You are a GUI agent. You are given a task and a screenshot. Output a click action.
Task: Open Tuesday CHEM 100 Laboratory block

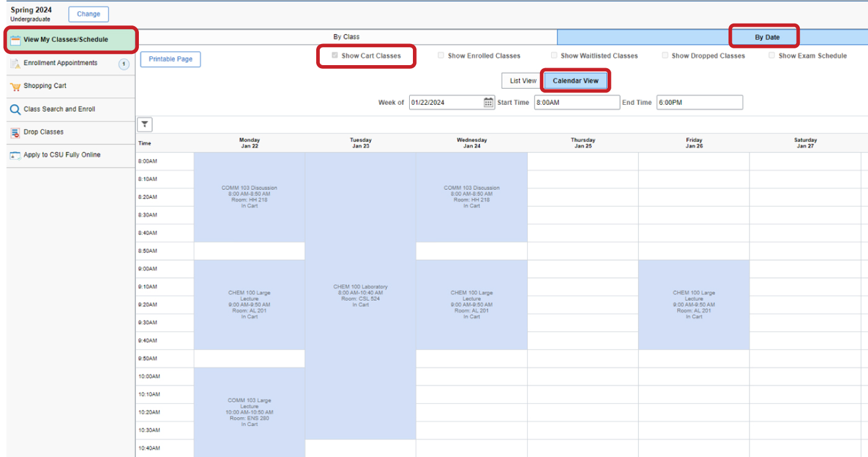(x=360, y=296)
